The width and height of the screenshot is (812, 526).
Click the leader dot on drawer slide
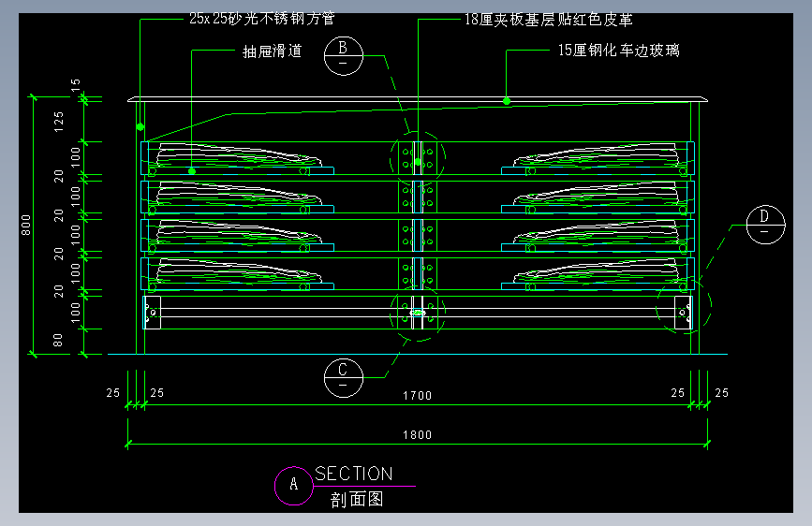pyautogui.click(x=192, y=171)
